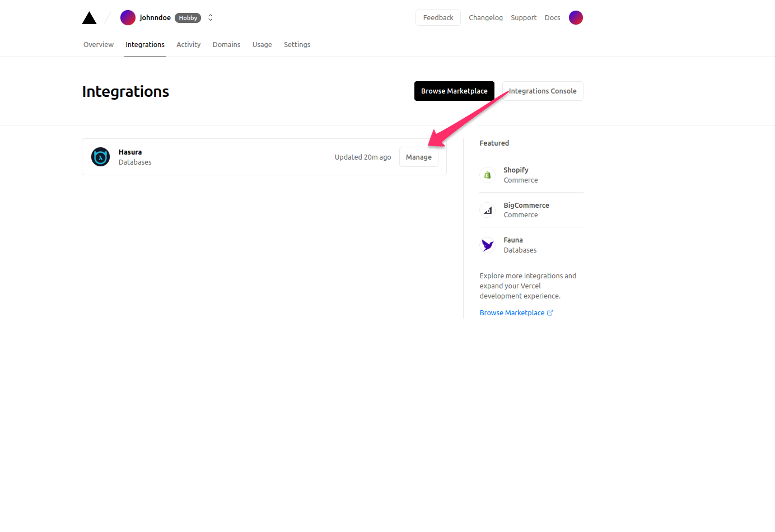
Task: Open the Changelog page
Action: [x=485, y=17]
